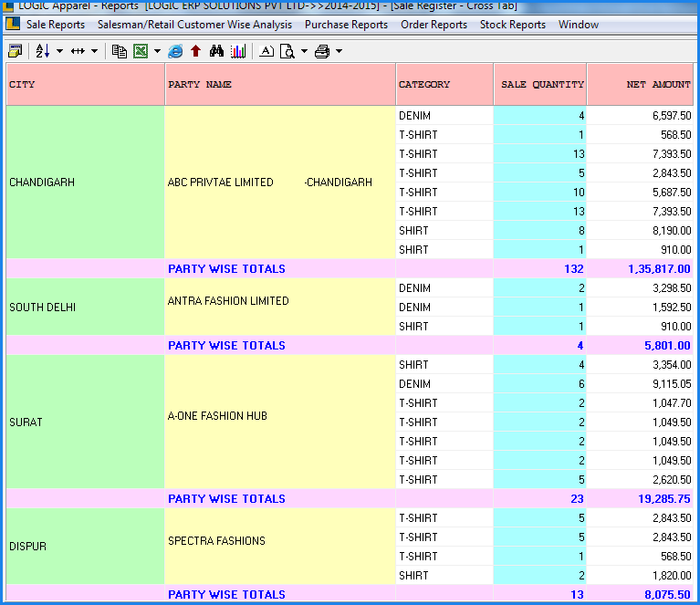The height and width of the screenshot is (605, 700).
Task: Click PARTY WISE TOTALS label beside 5,801.00
Action: point(226,346)
